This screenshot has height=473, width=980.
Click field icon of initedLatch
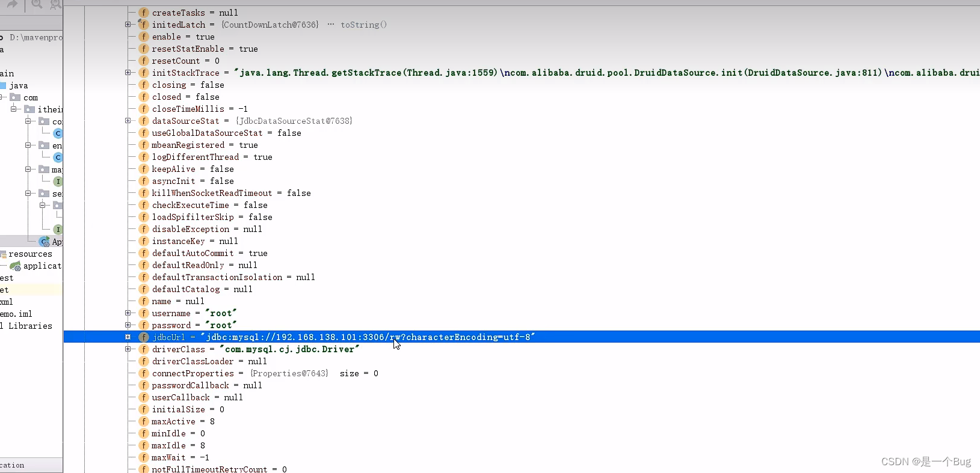click(144, 25)
